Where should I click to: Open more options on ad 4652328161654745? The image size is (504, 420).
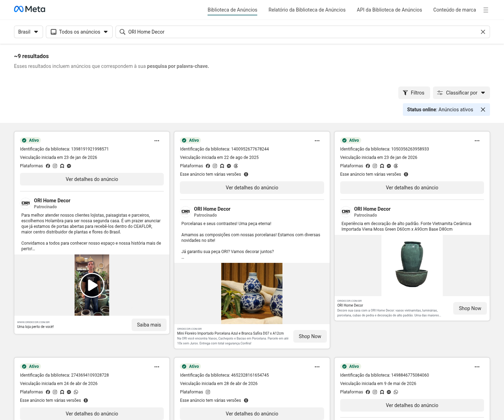tap(317, 367)
